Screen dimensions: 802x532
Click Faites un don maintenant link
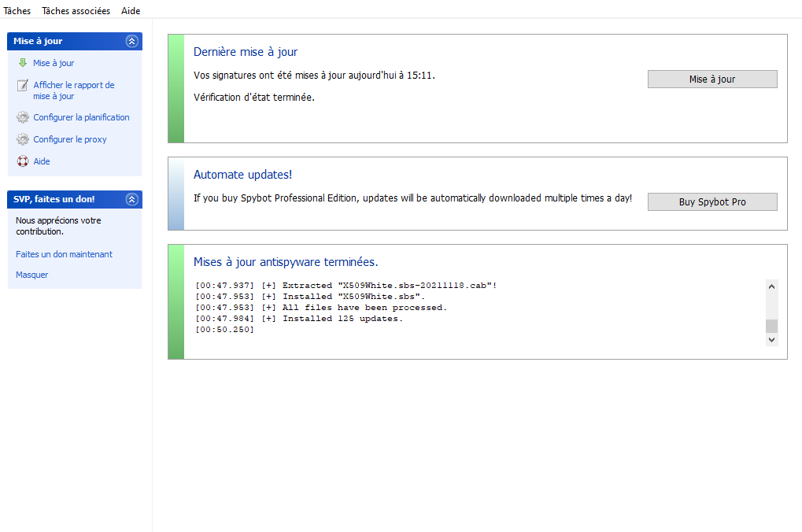[64, 254]
